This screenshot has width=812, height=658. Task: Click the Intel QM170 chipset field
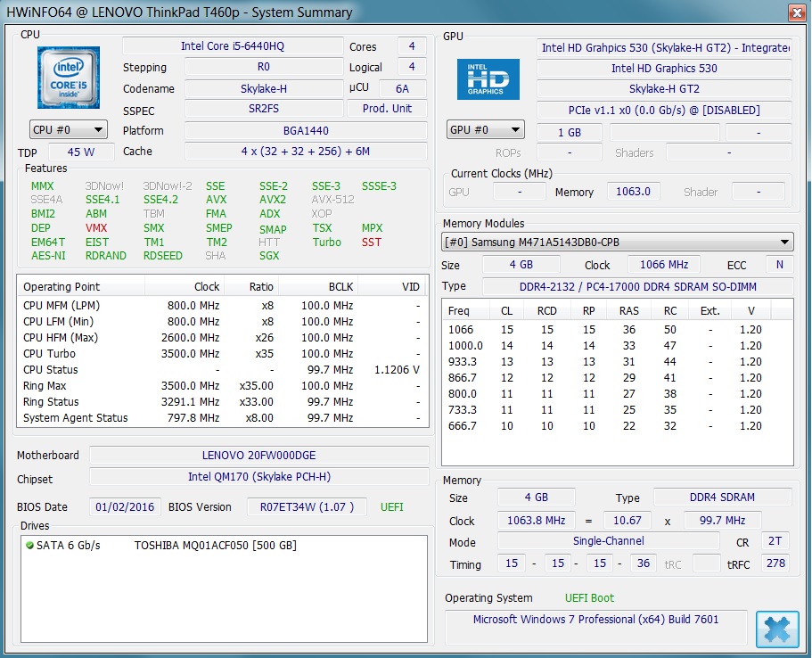tap(258, 477)
